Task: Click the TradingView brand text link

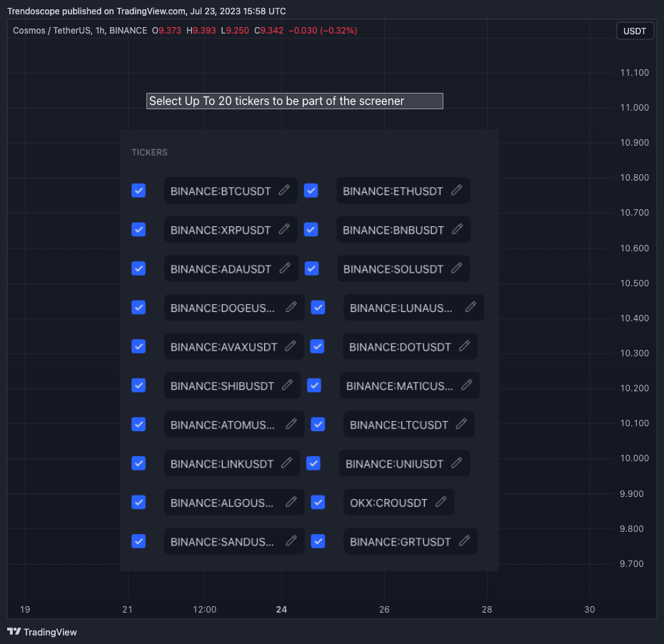Action: pyautogui.click(x=50, y=632)
